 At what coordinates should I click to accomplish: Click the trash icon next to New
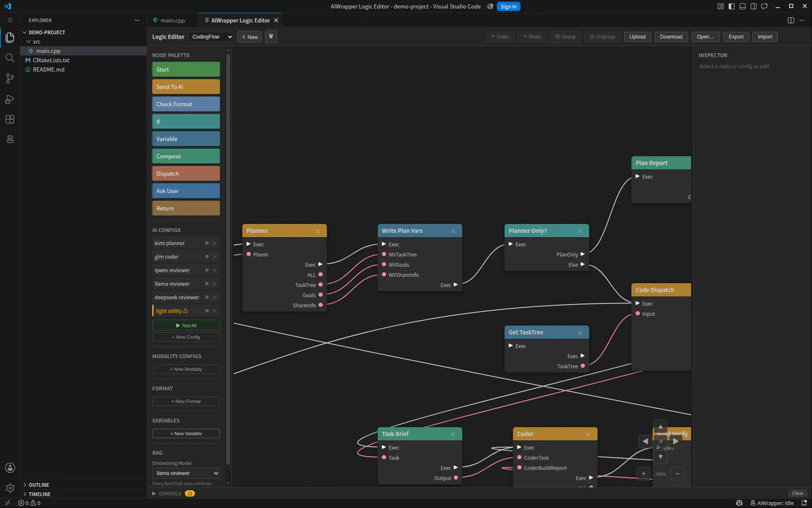(271, 37)
